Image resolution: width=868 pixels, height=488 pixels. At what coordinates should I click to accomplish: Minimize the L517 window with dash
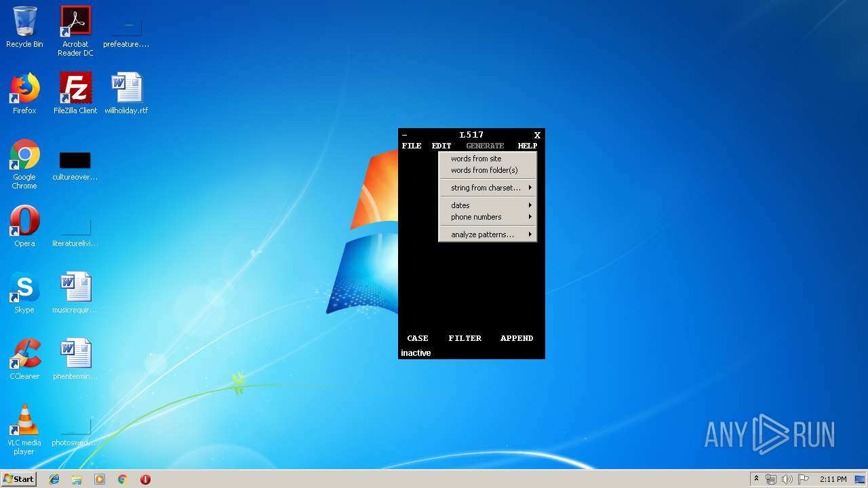point(405,135)
